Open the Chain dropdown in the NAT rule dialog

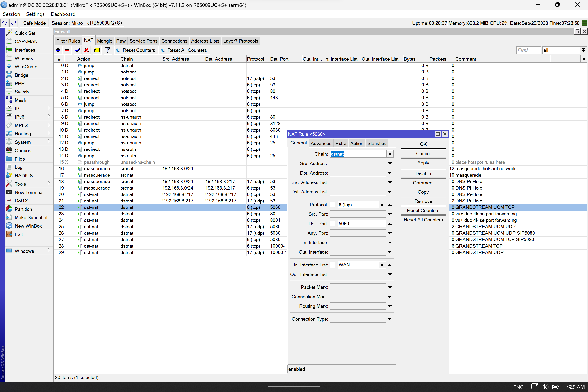point(390,154)
